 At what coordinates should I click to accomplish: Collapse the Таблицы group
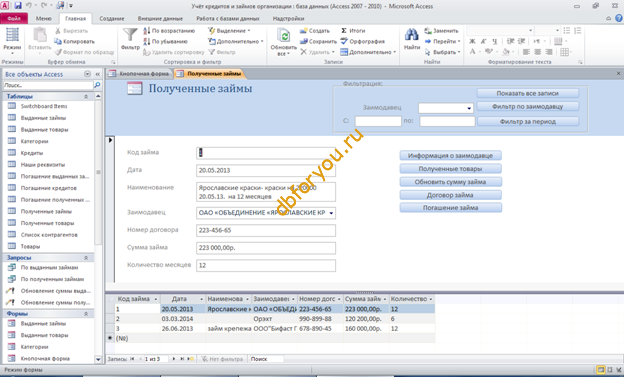point(86,97)
